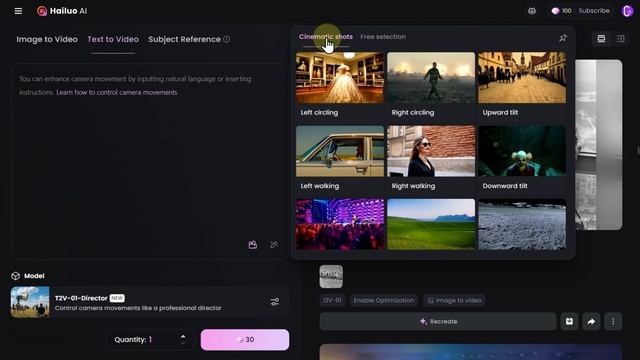Open Learn how to control camera movements link
Viewport: 640px width, 360px height.
pyautogui.click(x=117, y=93)
